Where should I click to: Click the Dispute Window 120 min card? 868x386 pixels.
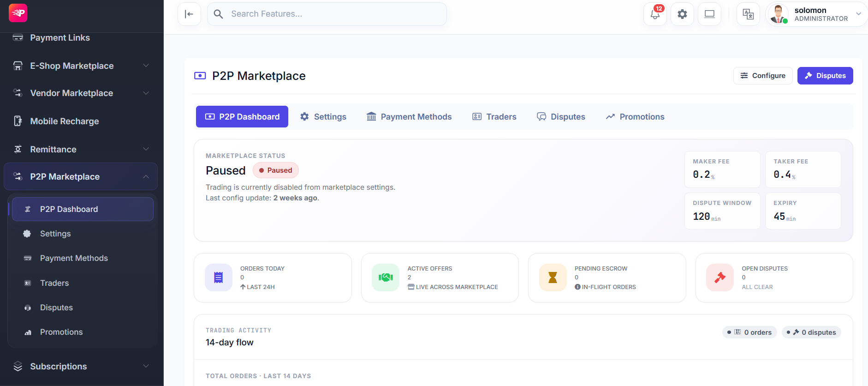[x=722, y=211]
